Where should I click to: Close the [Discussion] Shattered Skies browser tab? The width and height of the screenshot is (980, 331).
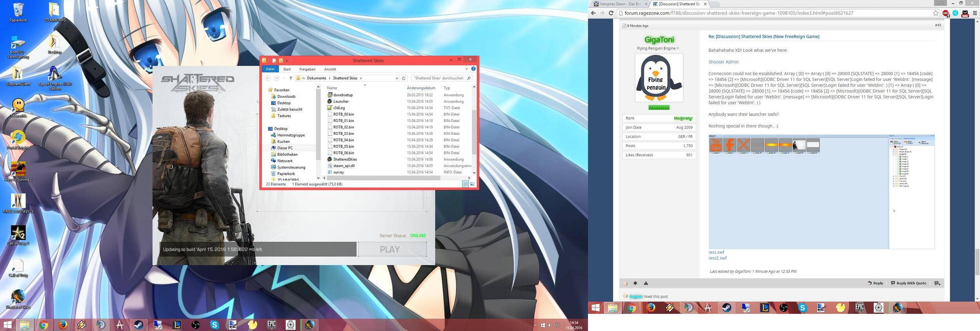[x=705, y=4]
